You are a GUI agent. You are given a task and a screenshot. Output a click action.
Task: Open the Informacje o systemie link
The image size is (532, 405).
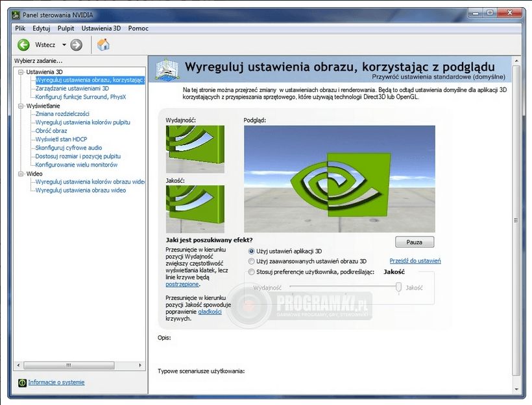pos(56,382)
